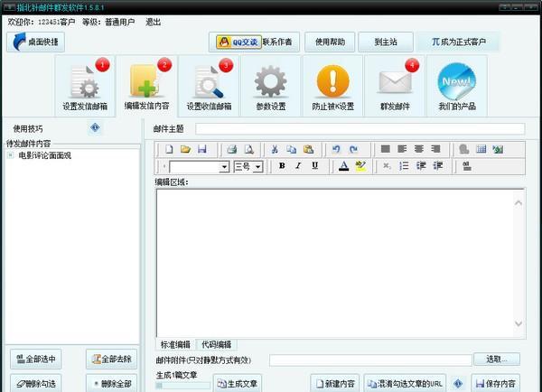
Task: Click the 保存内容 button
Action: click(x=496, y=383)
